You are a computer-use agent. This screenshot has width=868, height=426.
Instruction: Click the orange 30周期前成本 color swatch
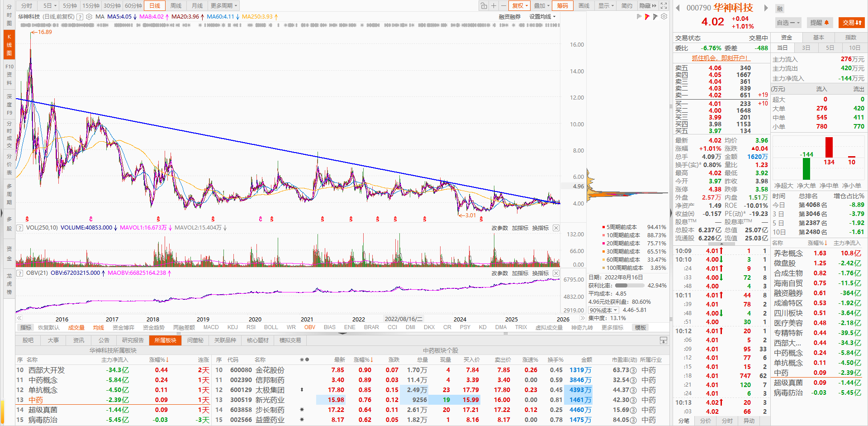[x=603, y=252]
